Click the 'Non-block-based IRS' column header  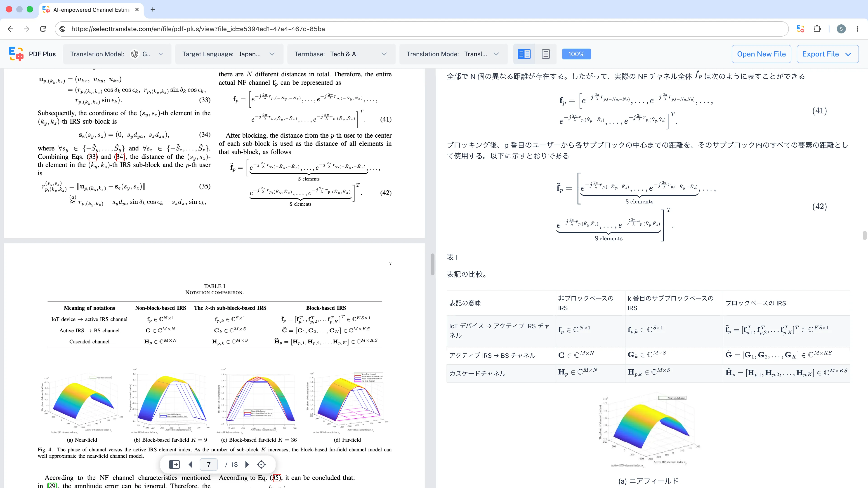[160, 308]
